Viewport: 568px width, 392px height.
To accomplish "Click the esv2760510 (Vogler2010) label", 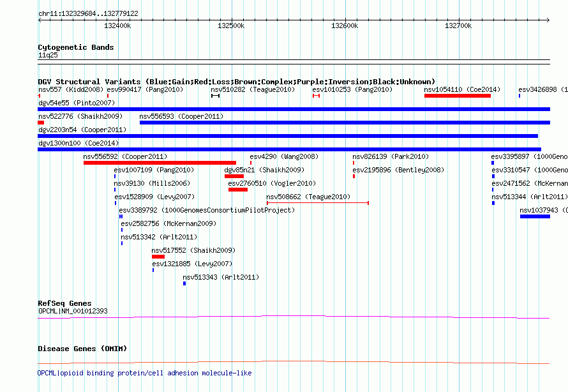I will tap(272, 183).
